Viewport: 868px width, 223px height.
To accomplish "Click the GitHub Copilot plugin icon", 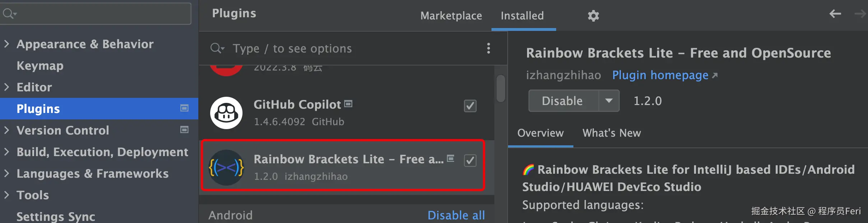I will pyautogui.click(x=226, y=113).
